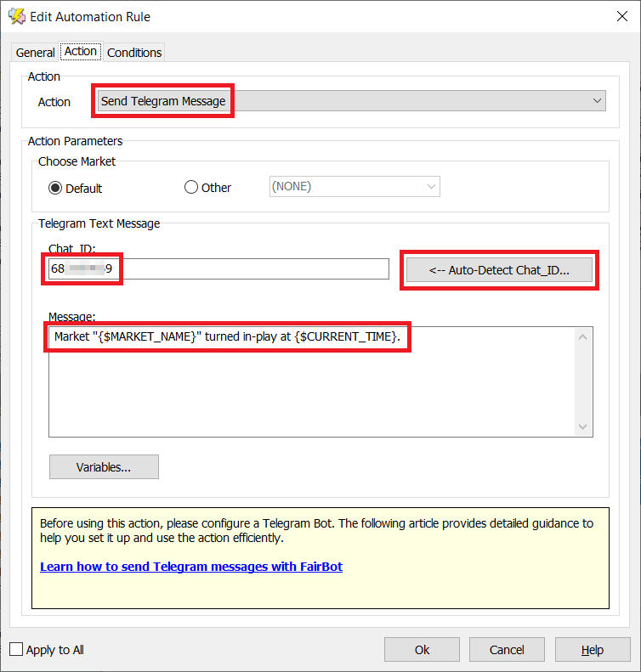The height and width of the screenshot is (672, 641).
Task: Select the Action tab
Action: [81, 52]
